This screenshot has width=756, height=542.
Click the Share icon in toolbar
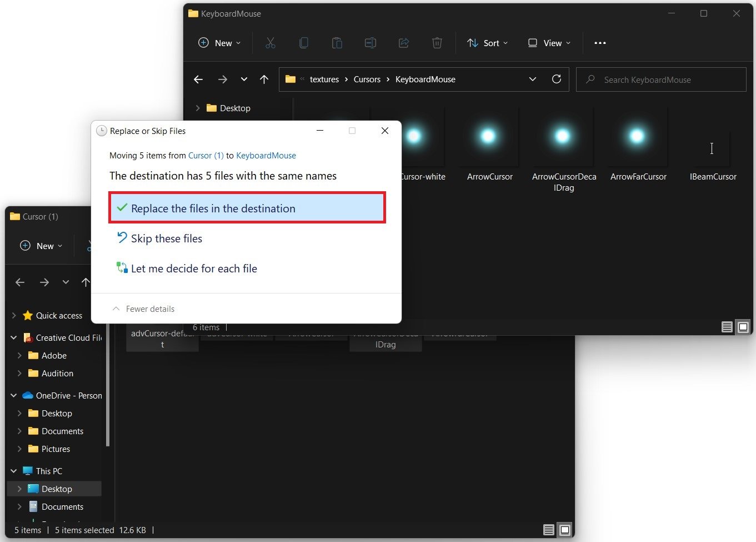click(x=404, y=43)
